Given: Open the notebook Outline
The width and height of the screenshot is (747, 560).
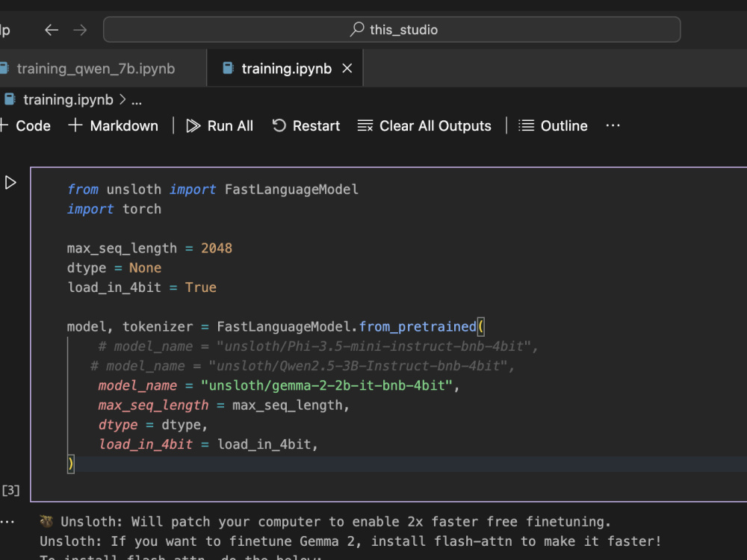Looking at the screenshot, I should point(553,125).
